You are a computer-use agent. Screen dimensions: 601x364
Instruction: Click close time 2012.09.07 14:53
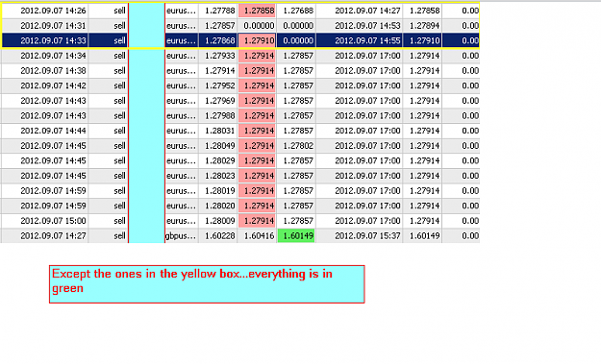point(367,26)
